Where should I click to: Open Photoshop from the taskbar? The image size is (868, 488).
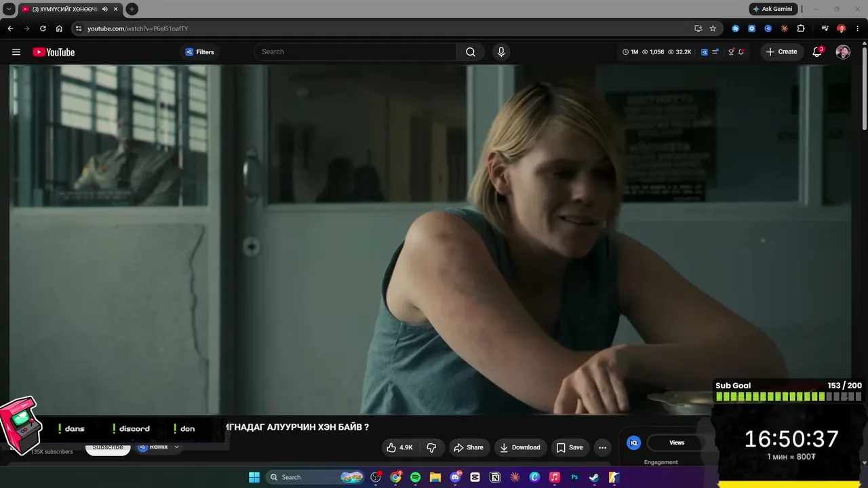(574, 477)
